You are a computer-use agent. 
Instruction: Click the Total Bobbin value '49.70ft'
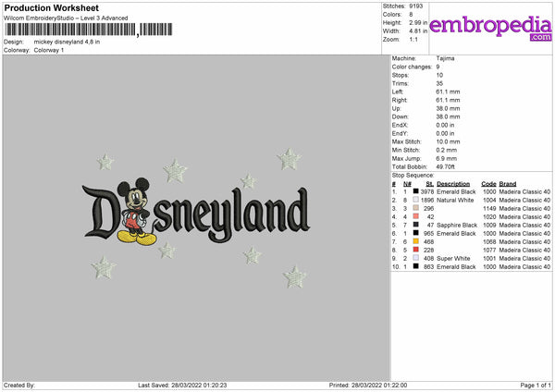click(x=445, y=166)
